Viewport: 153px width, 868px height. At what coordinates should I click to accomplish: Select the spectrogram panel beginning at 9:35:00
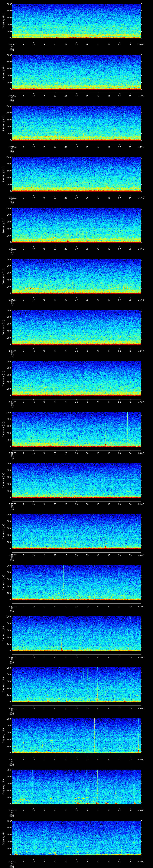(77, 327)
